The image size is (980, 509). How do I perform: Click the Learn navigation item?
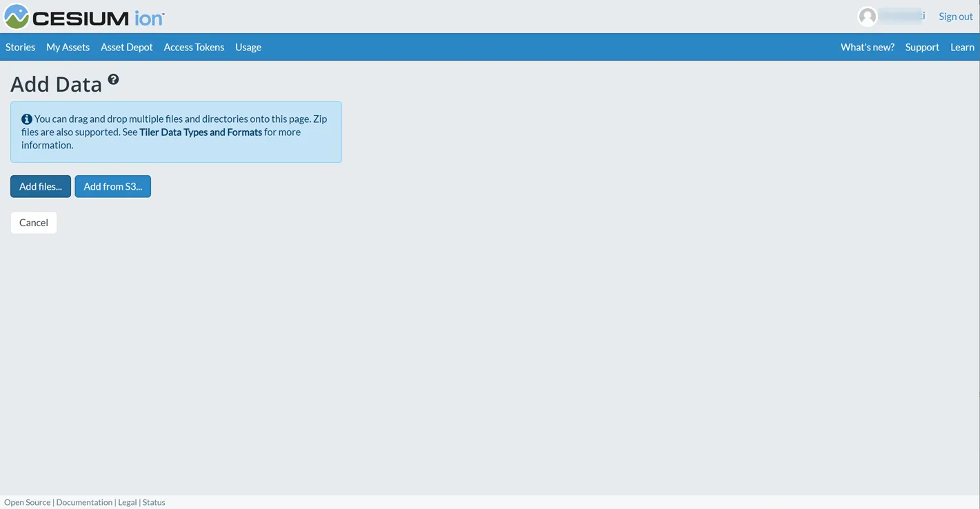click(961, 47)
